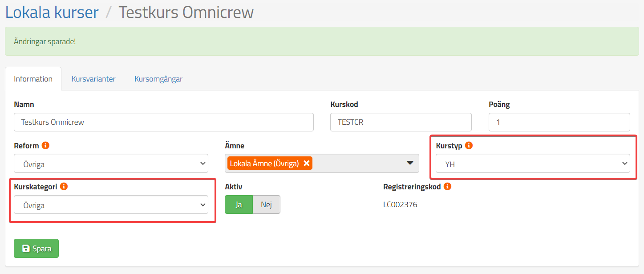Click the Ämne field dropdown arrow
The height and width of the screenshot is (274, 644).
click(410, 163)
